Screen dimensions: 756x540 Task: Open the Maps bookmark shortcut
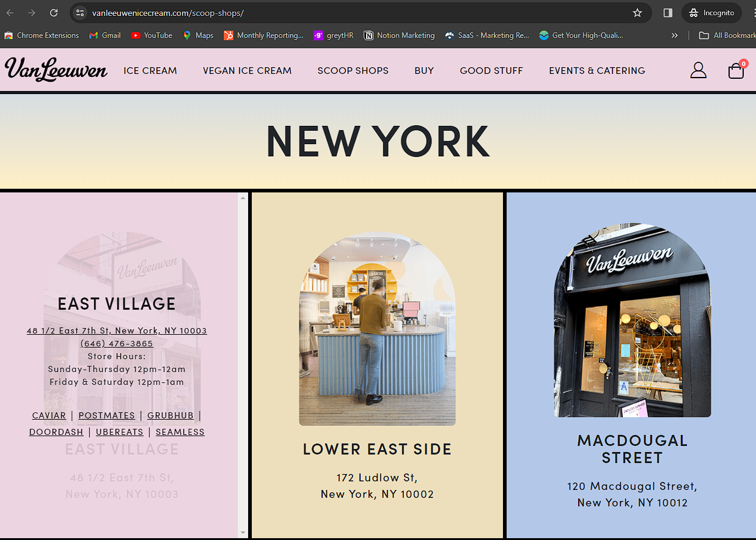(x=197, y=35)
